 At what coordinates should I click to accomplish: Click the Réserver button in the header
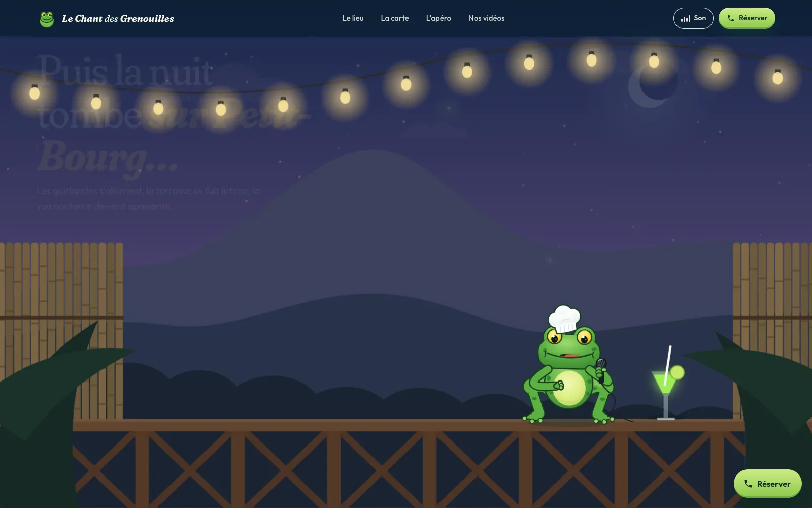(747, 18)
